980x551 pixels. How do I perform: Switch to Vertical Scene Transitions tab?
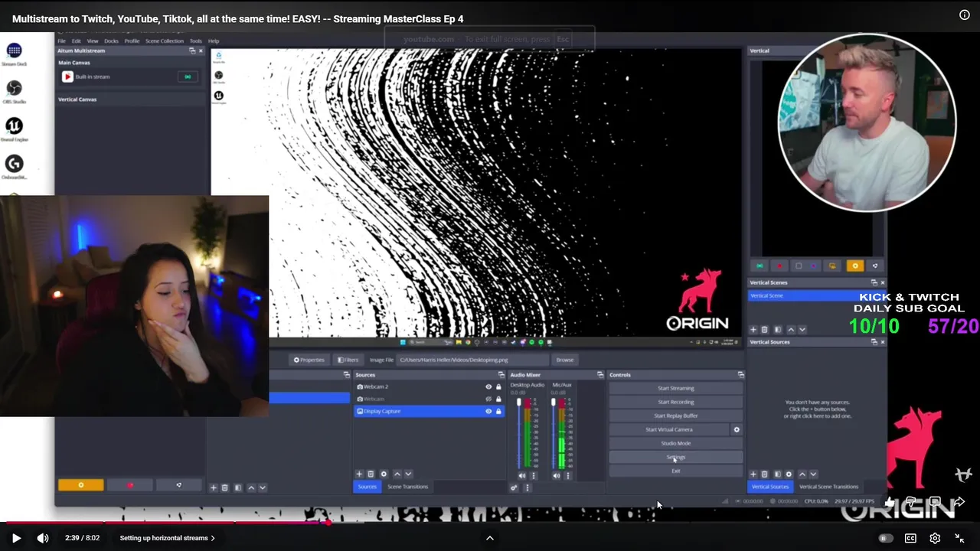pyautogui.click(x=828, y=487)
